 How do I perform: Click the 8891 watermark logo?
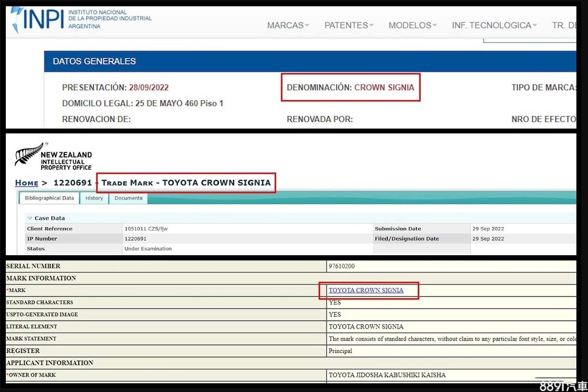point(562,386)
